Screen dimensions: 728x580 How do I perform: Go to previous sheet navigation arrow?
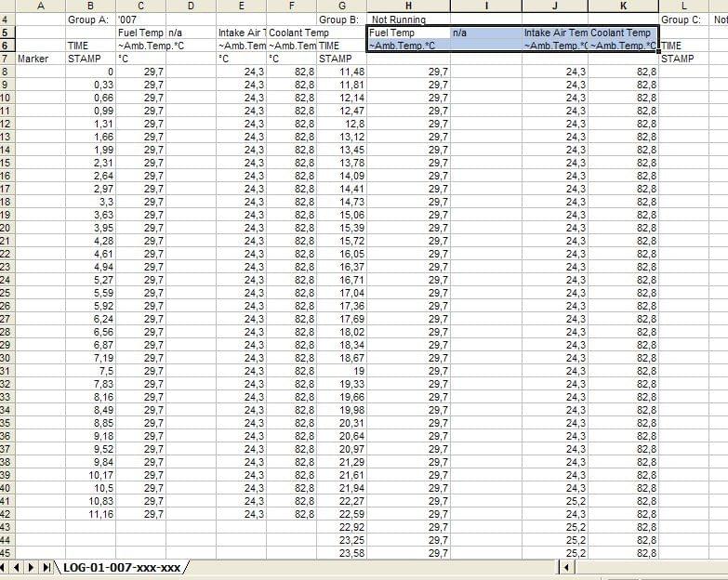pyautogui.click(x=17, y=567)
